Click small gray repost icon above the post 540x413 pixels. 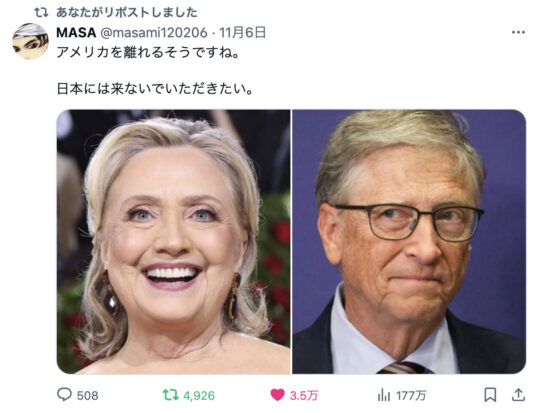click(41, 13)
